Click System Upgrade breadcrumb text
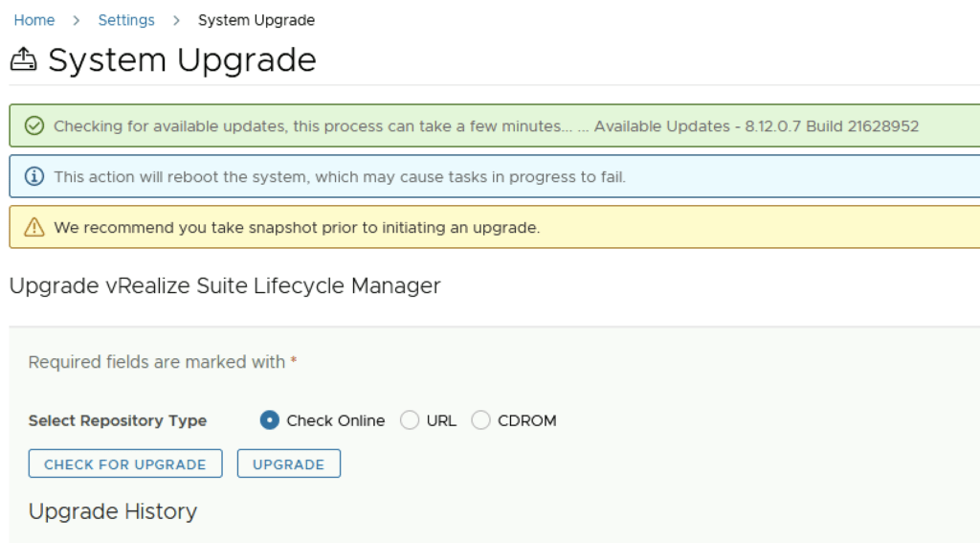The width and height of the screenshot is (980, 543). tap(256, 20)
